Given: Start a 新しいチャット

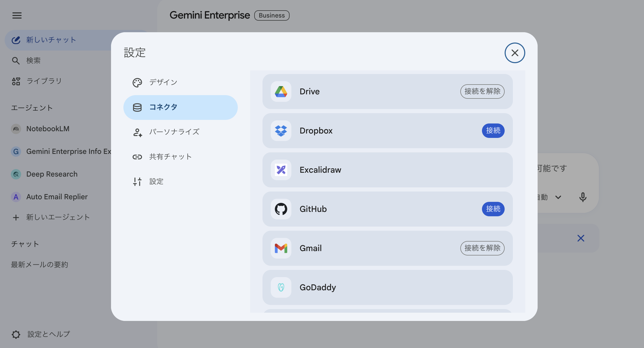Looking at the screenshot, I should coord(77,40).
